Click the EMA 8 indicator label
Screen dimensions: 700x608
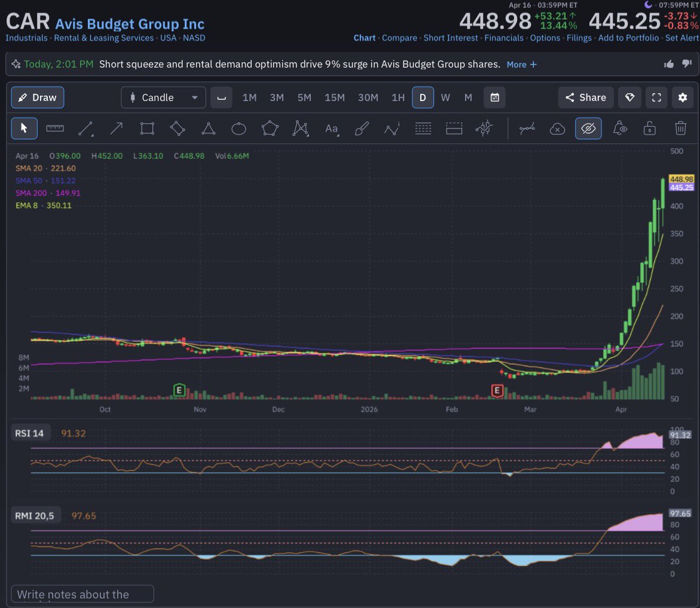click(43, 205)
